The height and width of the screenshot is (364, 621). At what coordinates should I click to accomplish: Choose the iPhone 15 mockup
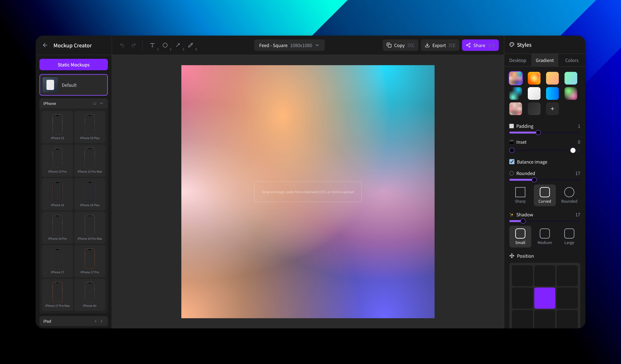pyautogui.click(x=57, y=127)
